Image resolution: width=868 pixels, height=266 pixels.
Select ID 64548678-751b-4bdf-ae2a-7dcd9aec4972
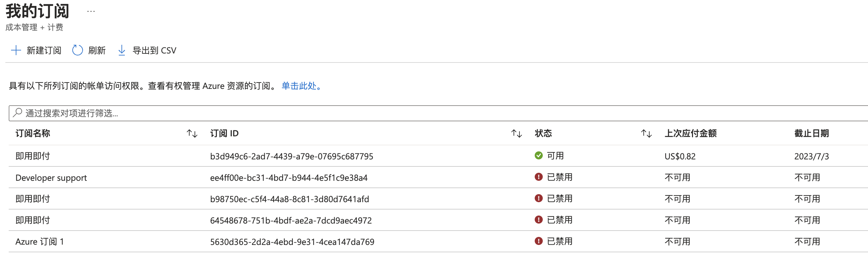291,221
